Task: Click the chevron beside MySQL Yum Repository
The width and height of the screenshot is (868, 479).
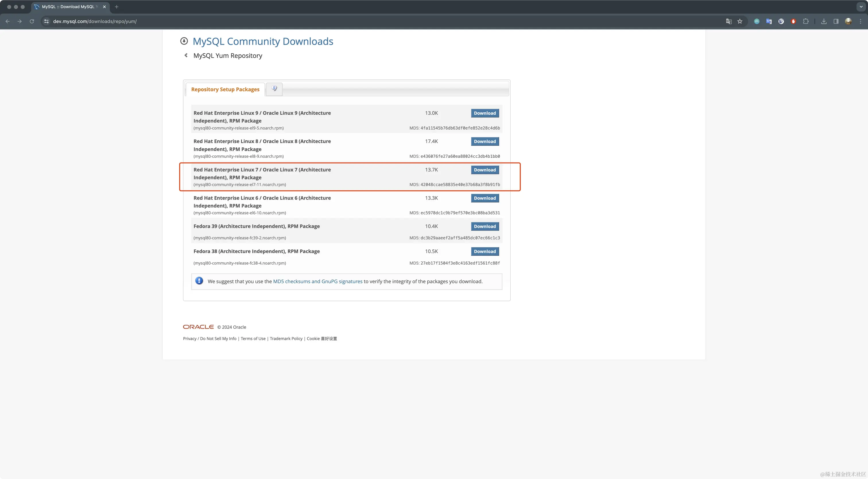Action: [186, 55]
